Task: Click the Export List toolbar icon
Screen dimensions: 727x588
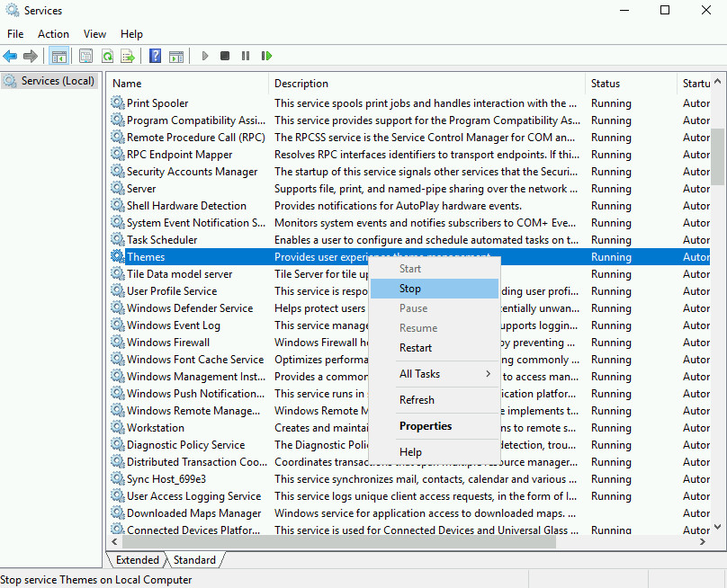Action: coord(128,56)
